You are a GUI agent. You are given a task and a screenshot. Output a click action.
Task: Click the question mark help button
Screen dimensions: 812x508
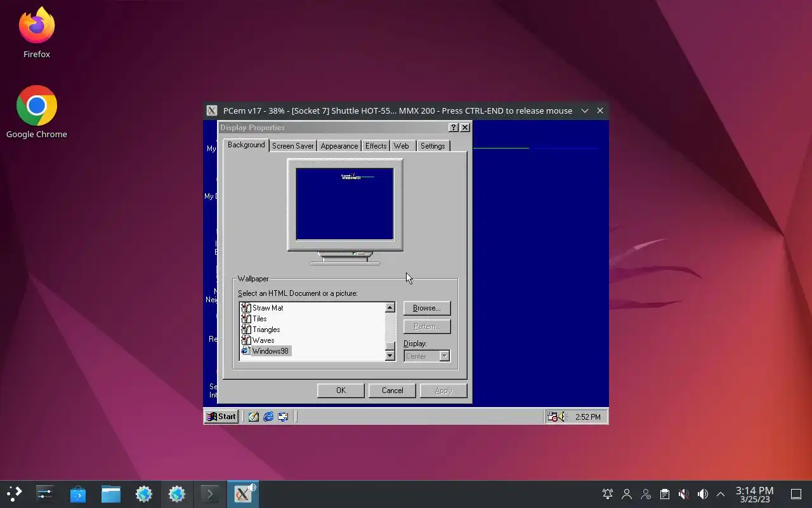(453, 128)
